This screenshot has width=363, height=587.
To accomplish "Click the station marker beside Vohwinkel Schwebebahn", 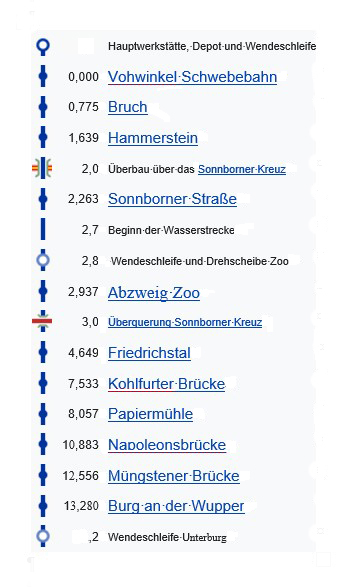I will click(43, 76).
